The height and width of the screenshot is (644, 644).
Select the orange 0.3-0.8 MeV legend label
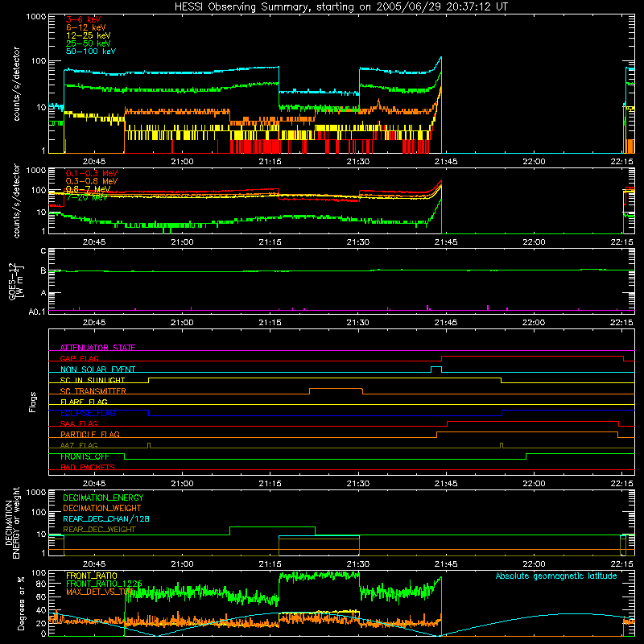pyautogui.click(x=92, y=181)
